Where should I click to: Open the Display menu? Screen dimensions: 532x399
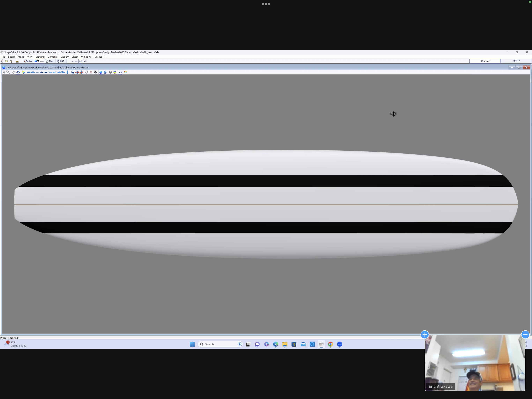click(x=64, y=57)
